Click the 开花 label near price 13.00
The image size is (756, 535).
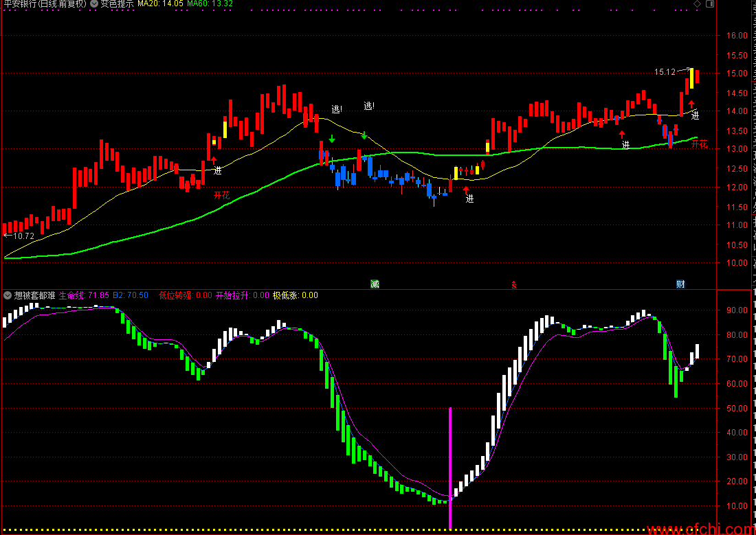pos(700,144)
